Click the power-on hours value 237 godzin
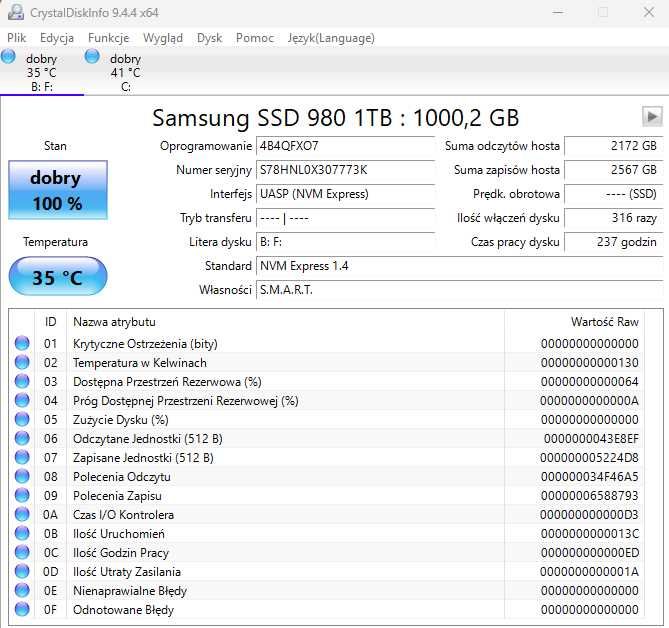Viewport: 669px width, 628px height. coord(614,242)
